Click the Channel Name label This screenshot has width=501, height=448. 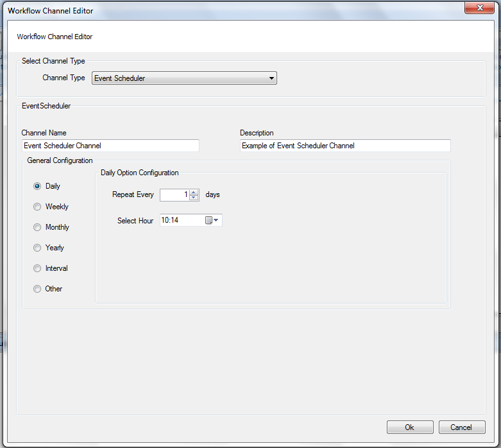[x=44, y=133]
